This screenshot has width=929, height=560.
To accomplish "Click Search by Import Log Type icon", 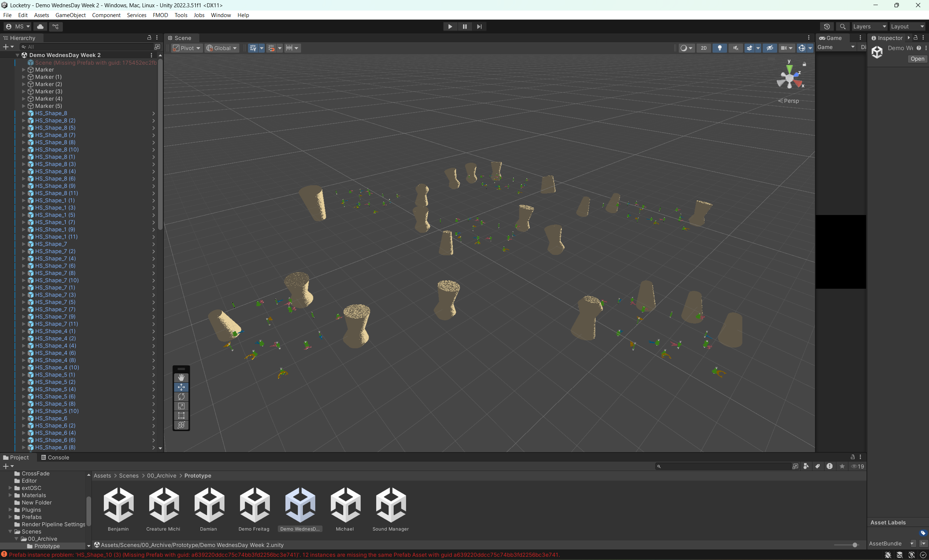I will [829, 466].
